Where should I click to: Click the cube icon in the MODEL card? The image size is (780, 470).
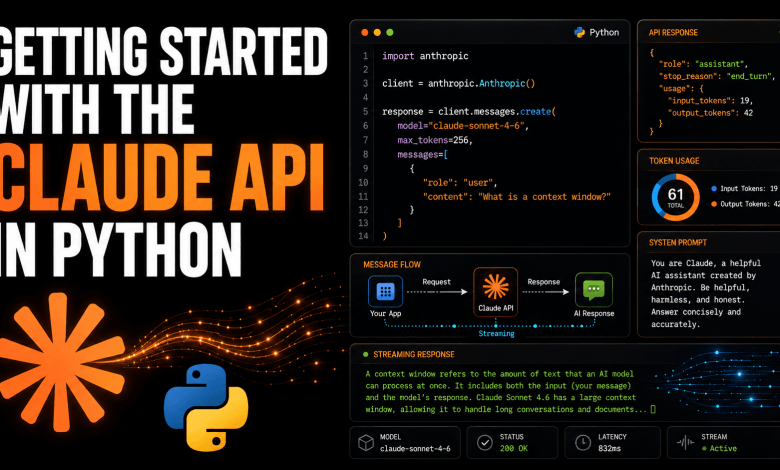[366, 442]
